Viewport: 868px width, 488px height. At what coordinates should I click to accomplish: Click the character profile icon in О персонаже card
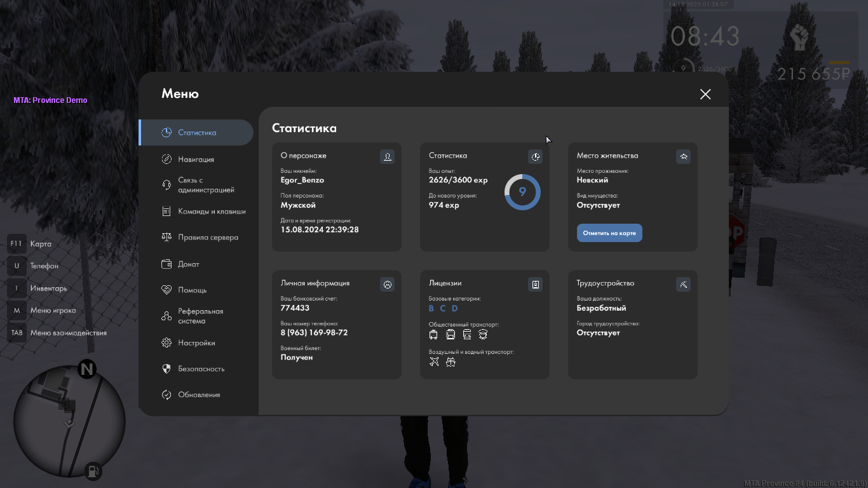[387, 156]
